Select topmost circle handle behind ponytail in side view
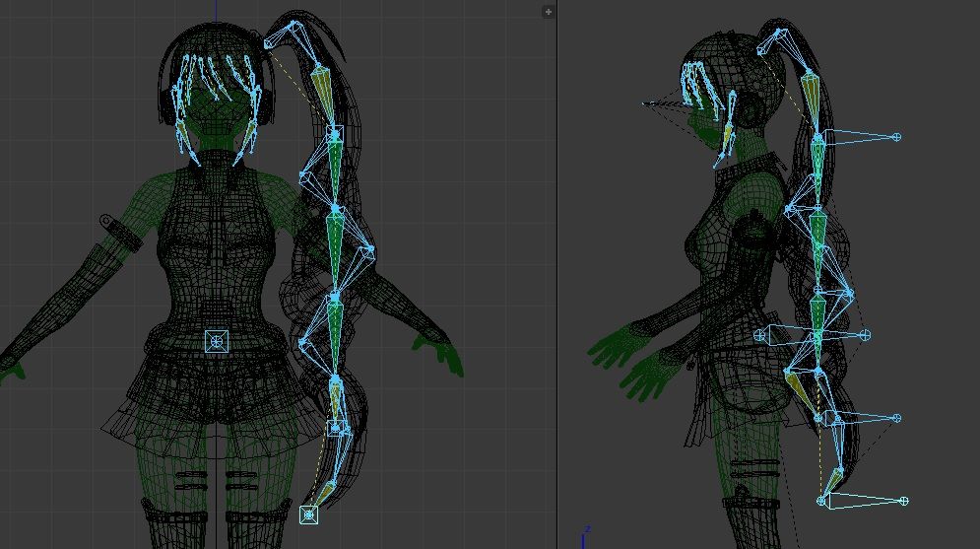 click(897, 137)
